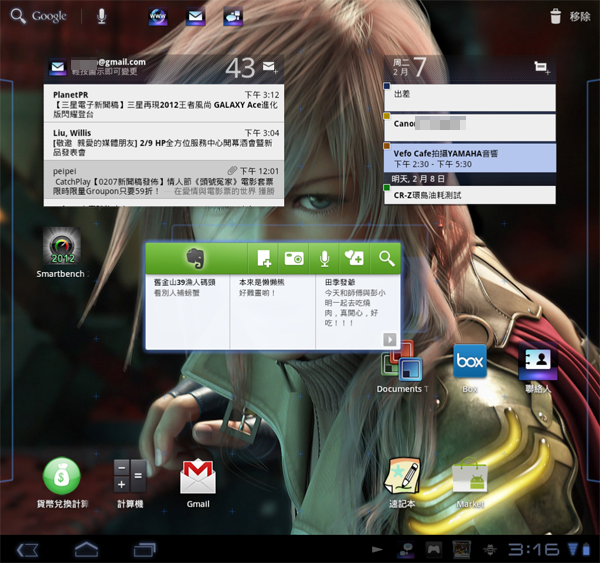Tap the system Home button
Screen dimensions: 600x563
86,550
